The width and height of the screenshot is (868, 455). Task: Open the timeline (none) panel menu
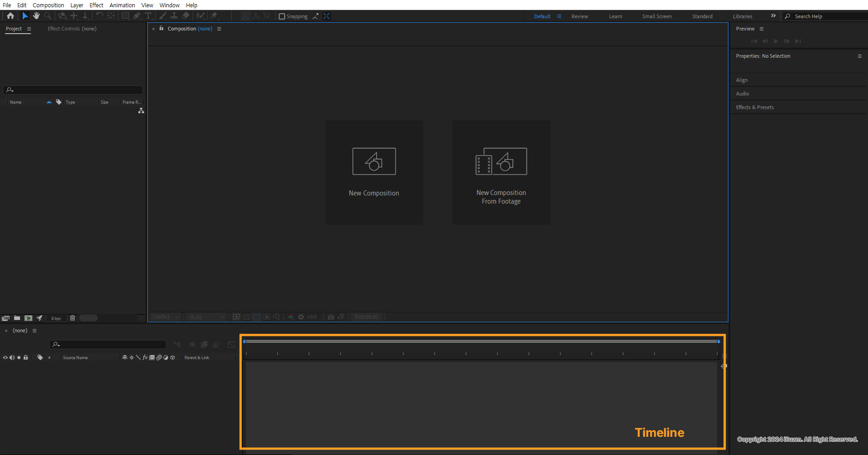point(35,330)
